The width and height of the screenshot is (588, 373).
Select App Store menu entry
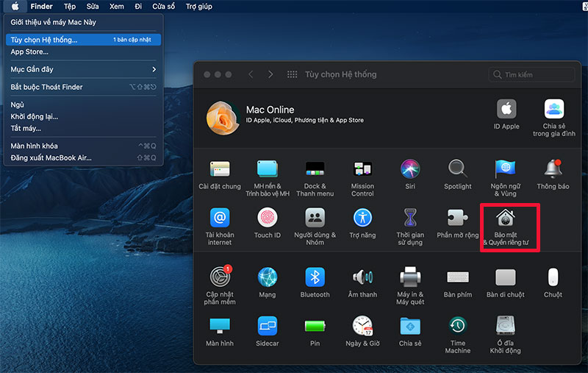(83, 51)
